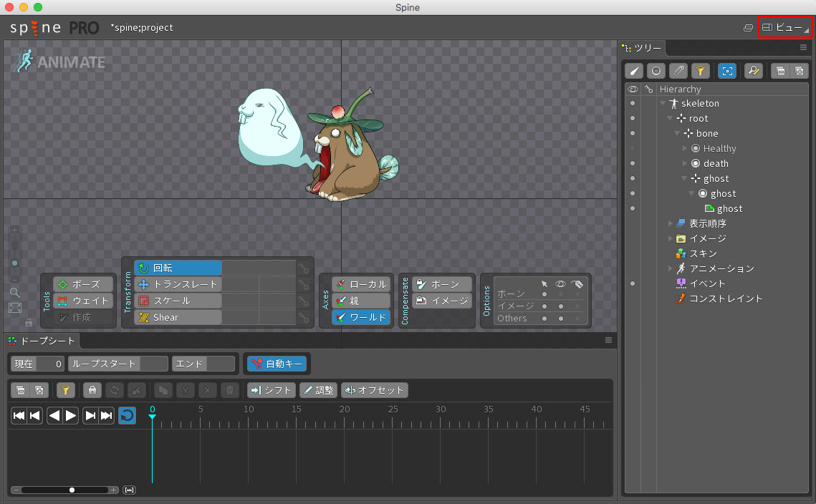This screenshot has height=504, width=816.
Task: Select the ポーズ pose tool
Action: (x=83, y=284)
